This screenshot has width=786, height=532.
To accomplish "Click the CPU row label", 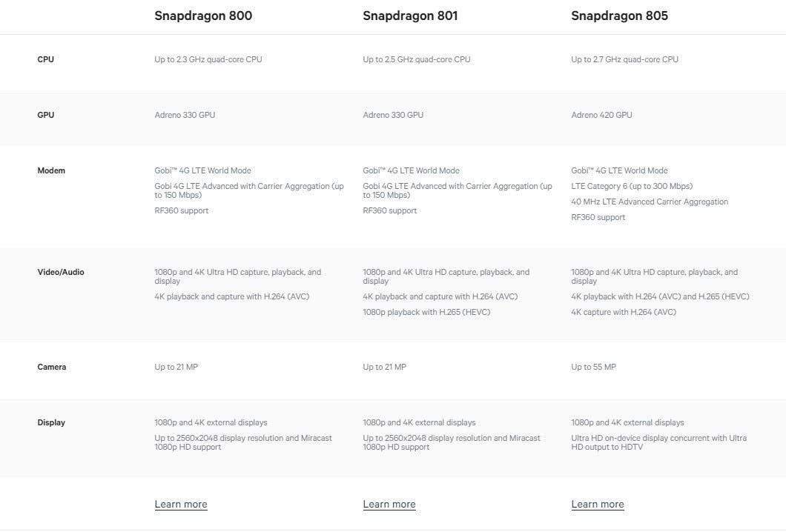I will (x=46, y=59).
